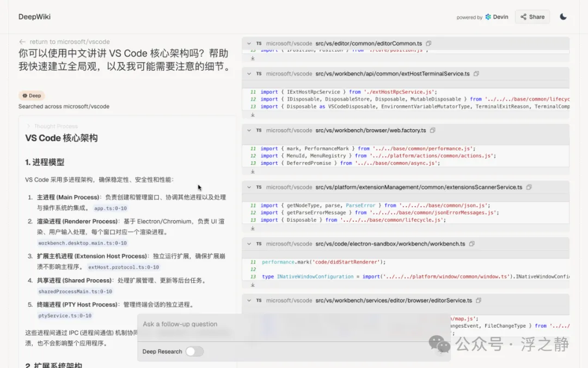Open workbench.desktop.main.ts:0-10 reference

[x=83, y=243]
